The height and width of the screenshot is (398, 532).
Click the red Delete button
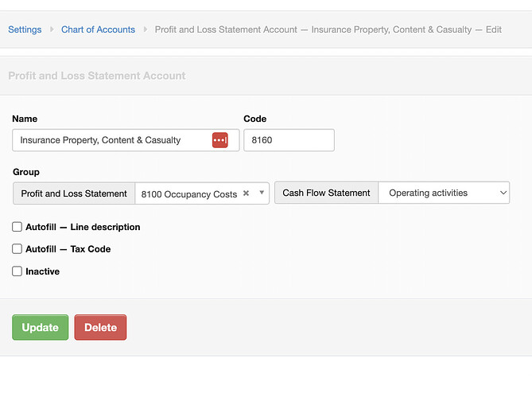100,327
